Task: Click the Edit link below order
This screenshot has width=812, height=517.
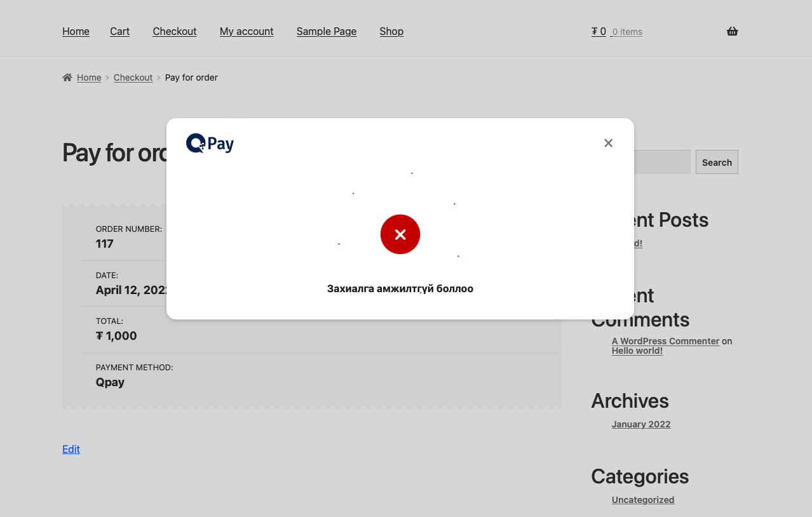Action: [x=71, y=449]
